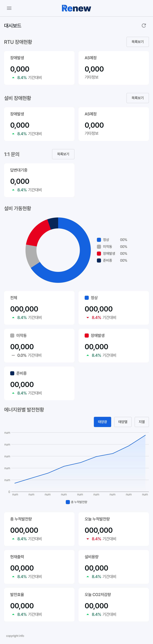
Task: Click green up arrow on 준비중 card
Action: click(x=13, y=393)
